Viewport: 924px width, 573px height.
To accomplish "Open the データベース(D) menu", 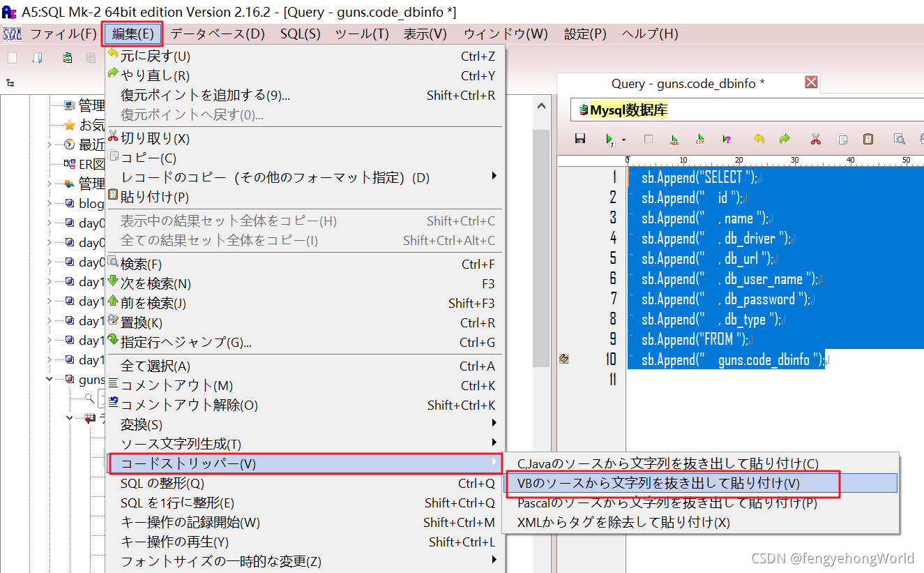I will pos(218,34).
